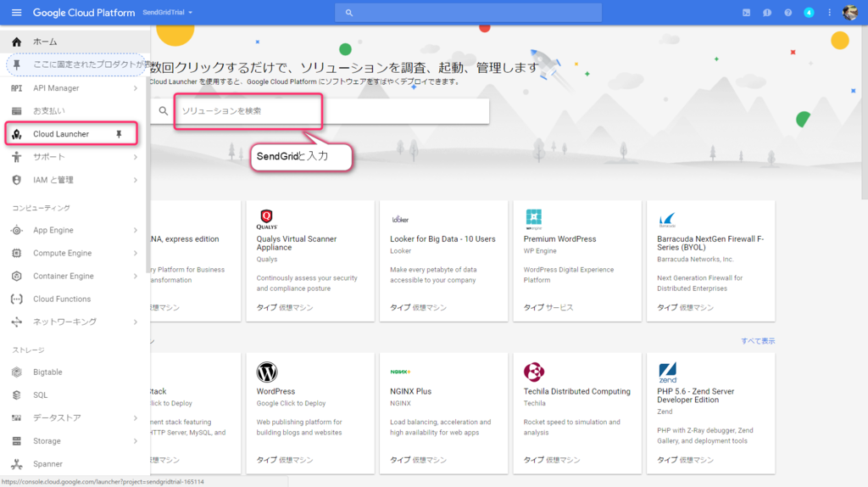The image size is (868, 487).
Task: Open the SendGridTrial project dropdown
Action: point(167,12)
